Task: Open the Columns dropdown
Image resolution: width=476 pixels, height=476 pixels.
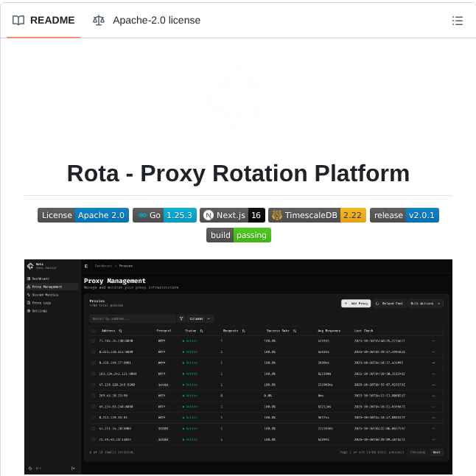Action: pos(200,318)
